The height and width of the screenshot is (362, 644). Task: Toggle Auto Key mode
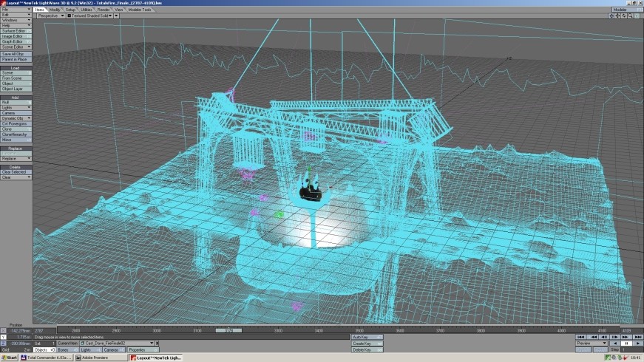(367, 337)
